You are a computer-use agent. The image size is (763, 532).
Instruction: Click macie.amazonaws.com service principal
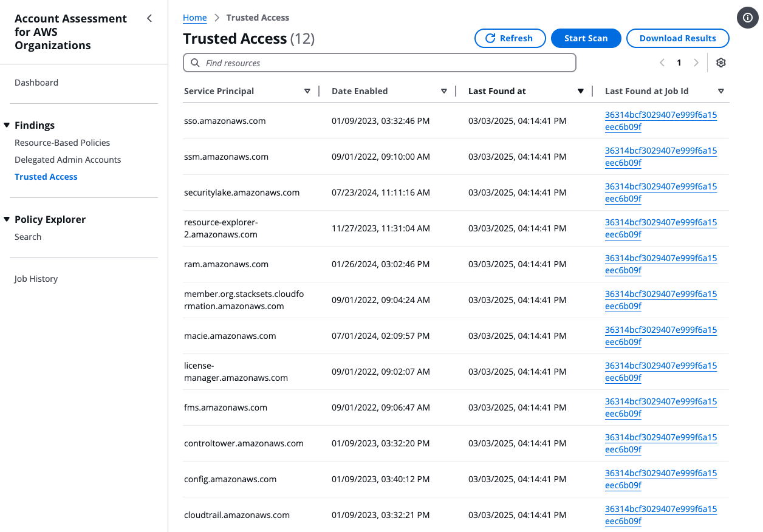tap(230, 336)
